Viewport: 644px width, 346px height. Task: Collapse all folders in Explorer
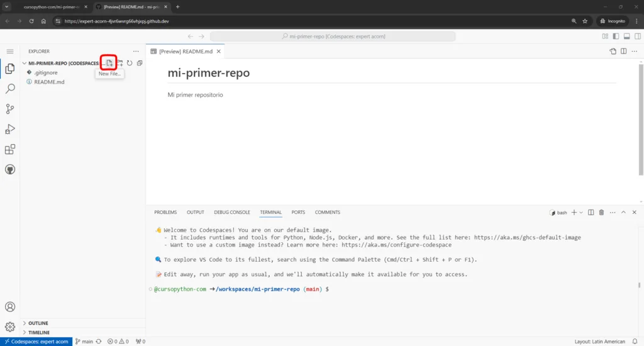pos(140,63)
